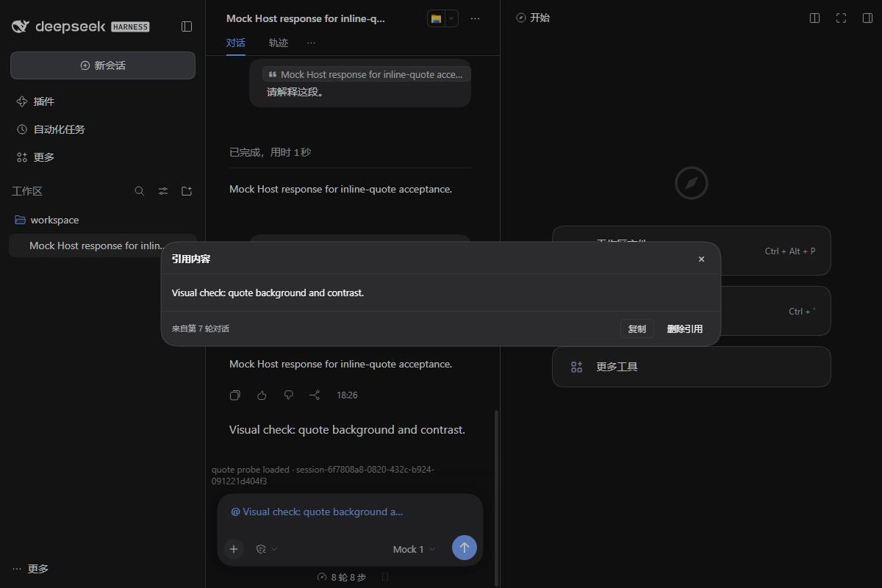Click the quoted Mock Host response chip in message

pos(366,74)
